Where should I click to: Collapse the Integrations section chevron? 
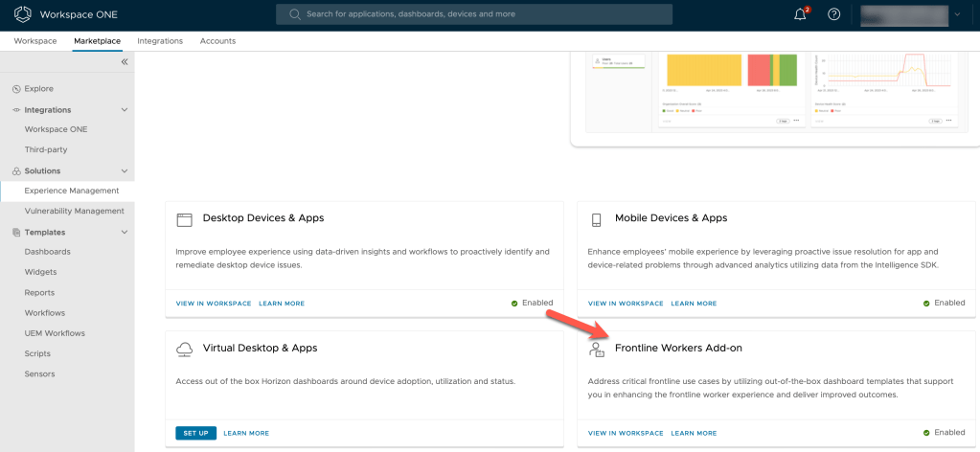click(124, 110)
